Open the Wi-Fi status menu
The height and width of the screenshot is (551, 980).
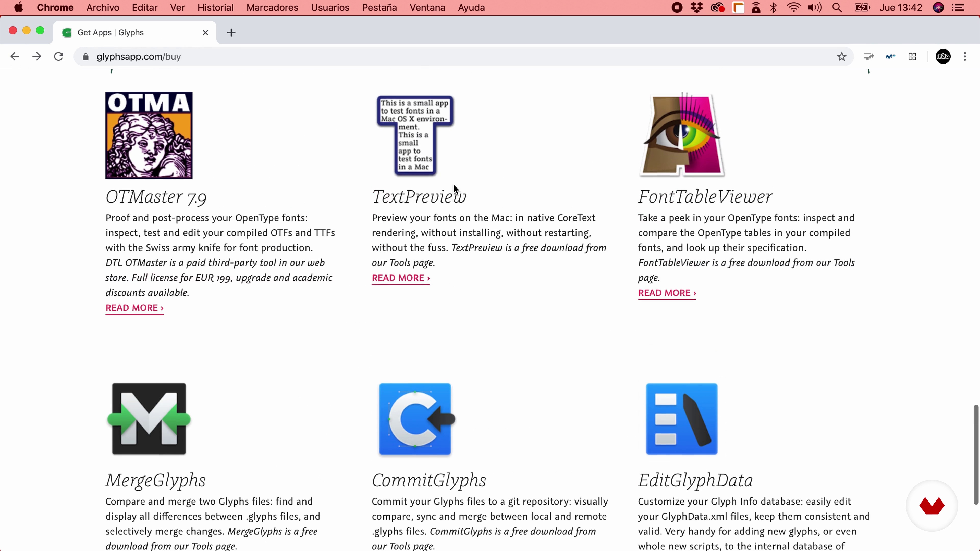click(x=793, y=8)
